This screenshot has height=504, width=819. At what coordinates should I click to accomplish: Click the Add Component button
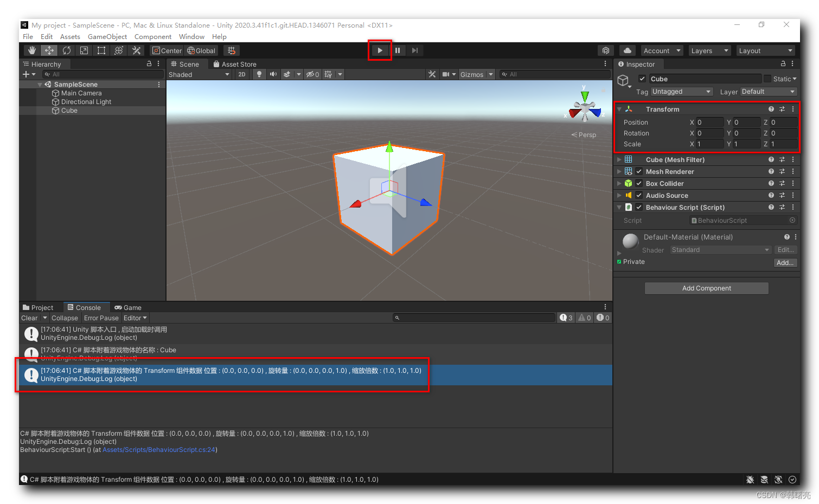tap(706, 288)
